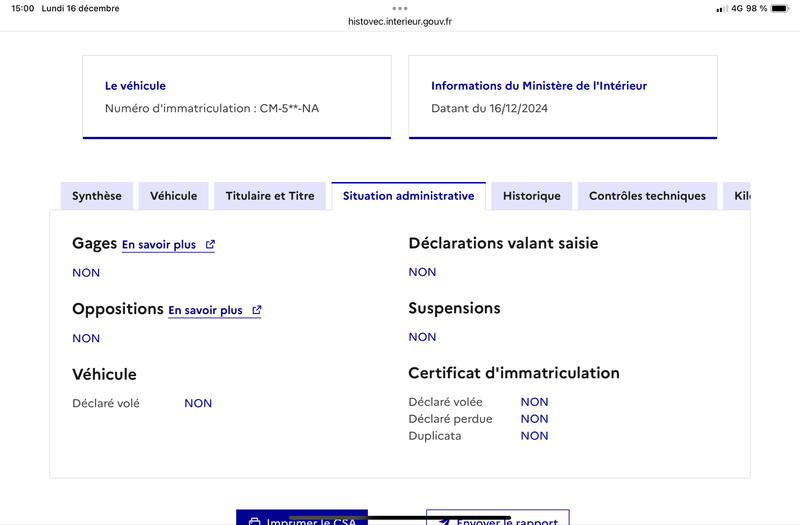
Task: Select the Déclaré perdue label
Action: click(x=450, y=419)
